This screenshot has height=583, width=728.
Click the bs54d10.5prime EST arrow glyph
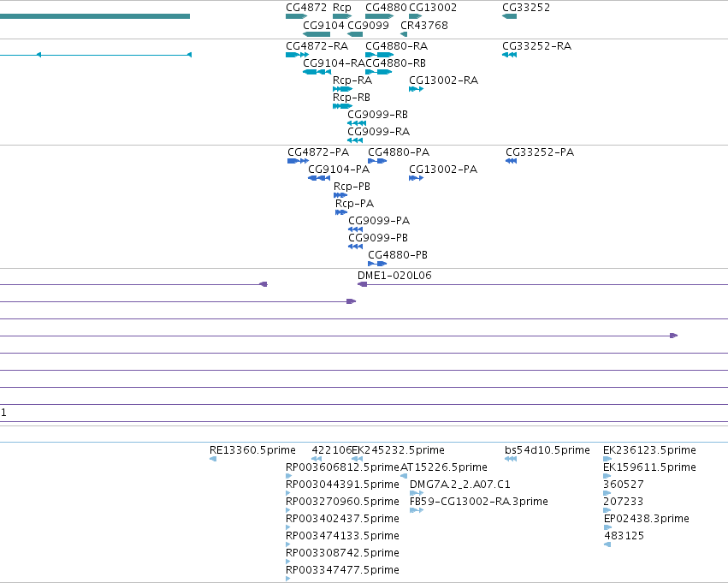511,459
